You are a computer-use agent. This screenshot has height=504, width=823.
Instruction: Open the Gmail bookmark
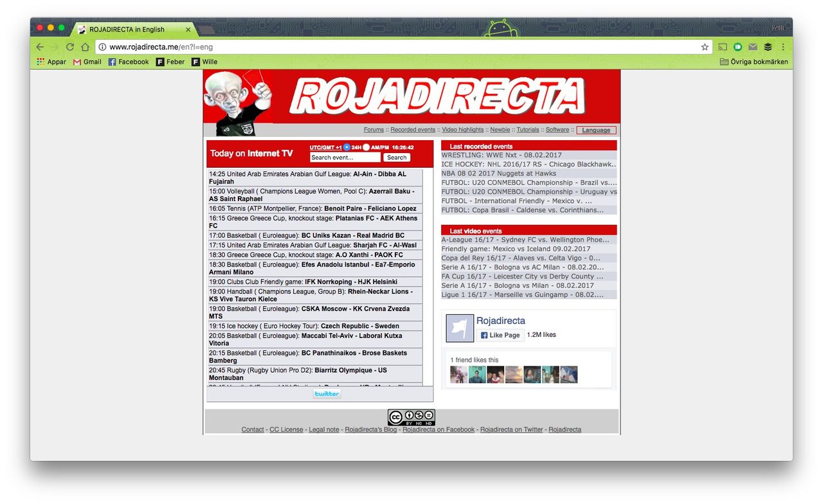coord(87,62)
